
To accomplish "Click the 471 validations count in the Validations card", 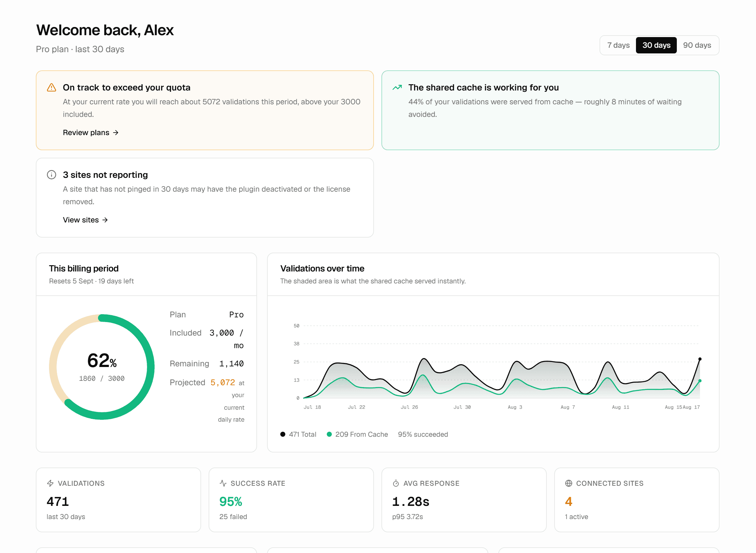I will pyautogui.click(x=58, y=501).
